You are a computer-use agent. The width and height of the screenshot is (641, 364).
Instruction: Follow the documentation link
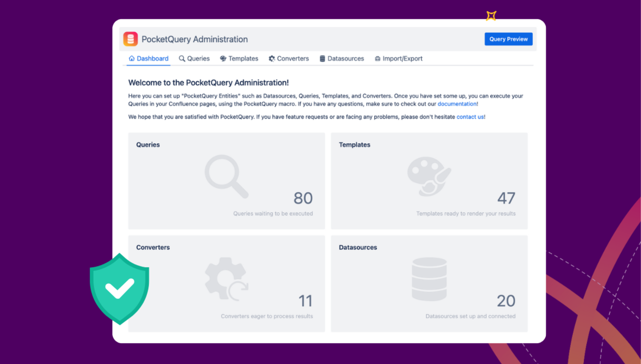coord(457,104)
